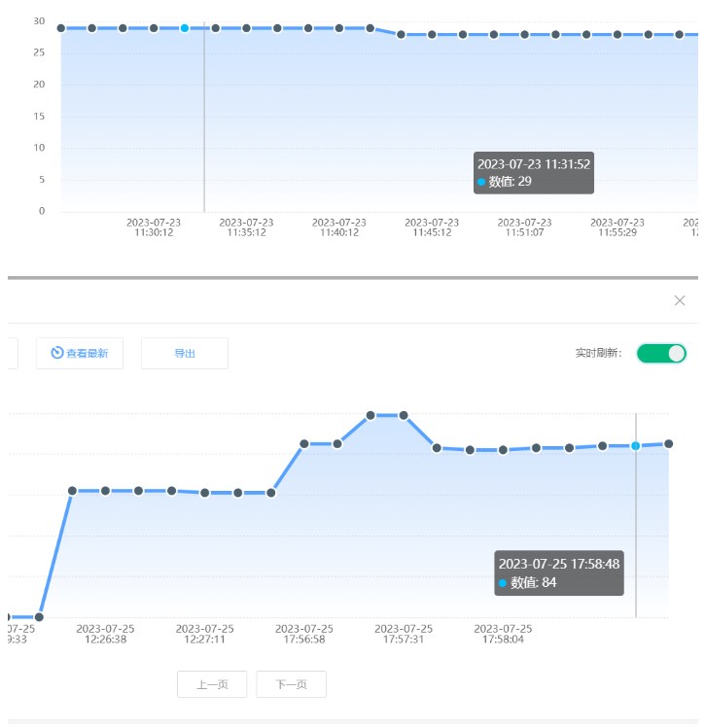This screenshot has width=705, height=728.
Task: Click the y-axis label 15
Action: click(x=39, y=116)
